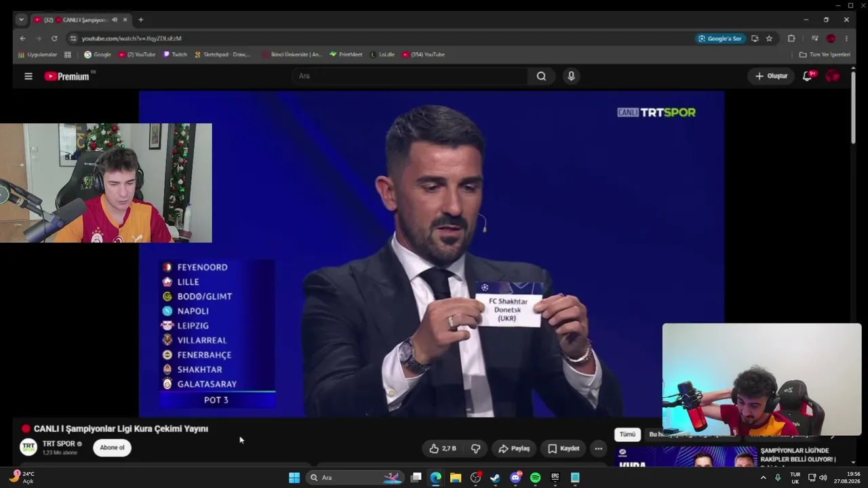Save the video with Kaydet

[563, 449]
